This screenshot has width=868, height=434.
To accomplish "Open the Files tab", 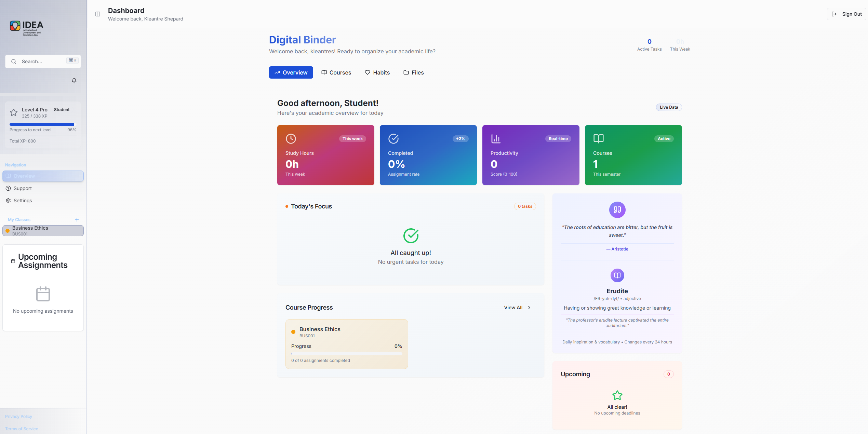I will click(414, 72).
